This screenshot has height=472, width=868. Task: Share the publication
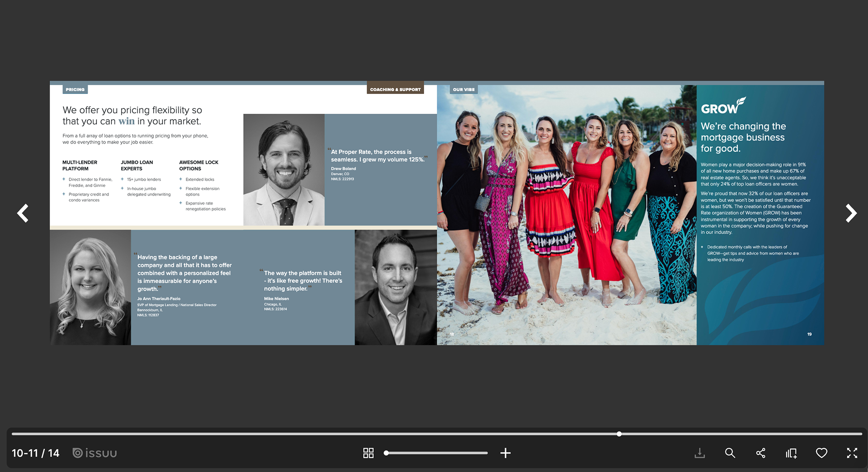point(761,453)
